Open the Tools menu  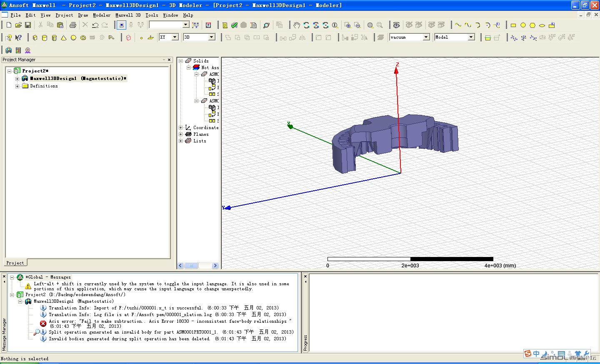[152, 15]
